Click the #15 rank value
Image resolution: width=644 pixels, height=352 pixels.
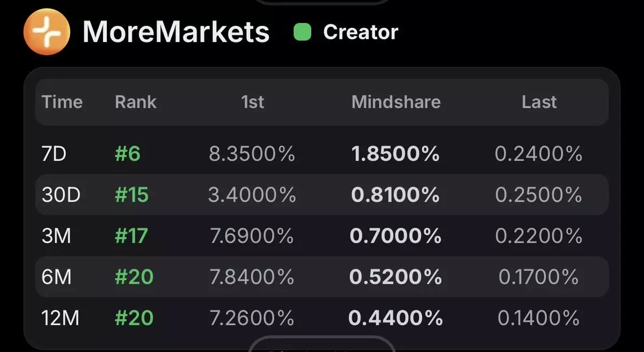pos(131,195)
